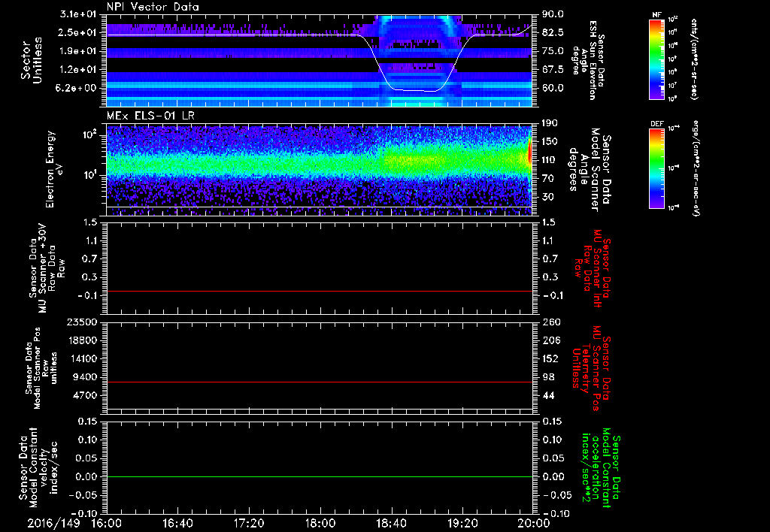Click the "NF" color bar title
This screenshot has width=770, height=532.
click(656, 15)
